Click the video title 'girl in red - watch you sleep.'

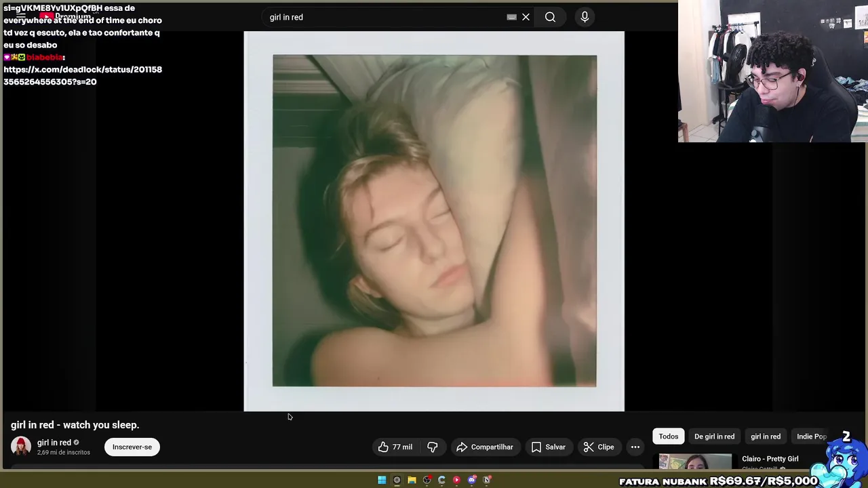[75, 425]
